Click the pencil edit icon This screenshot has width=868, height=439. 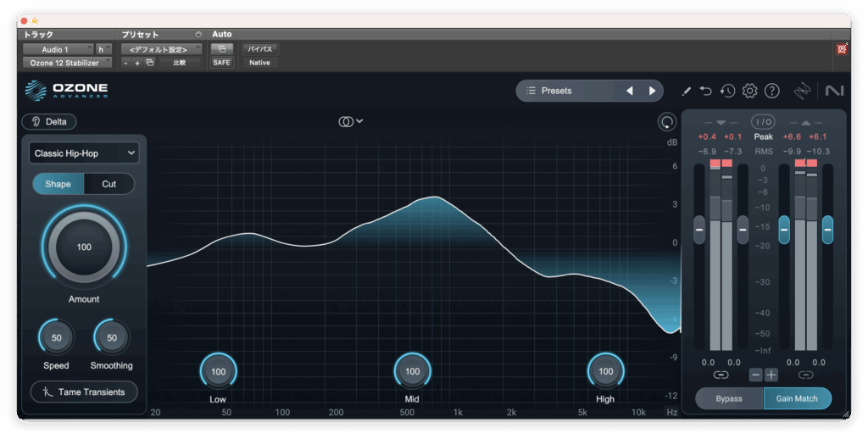click(x=686, y=91)
